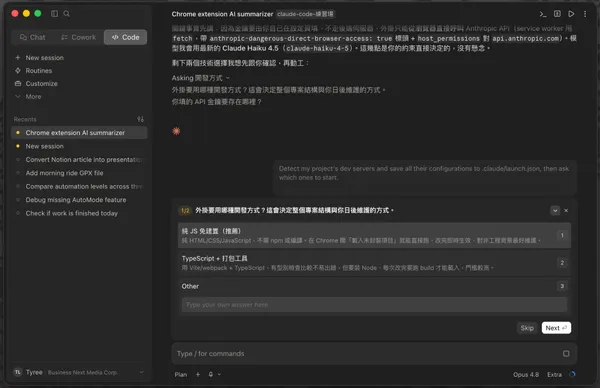This screenshot has width=600, height=388.
Task: Open the three-dot more options menu
Action: tap(585, 14)
